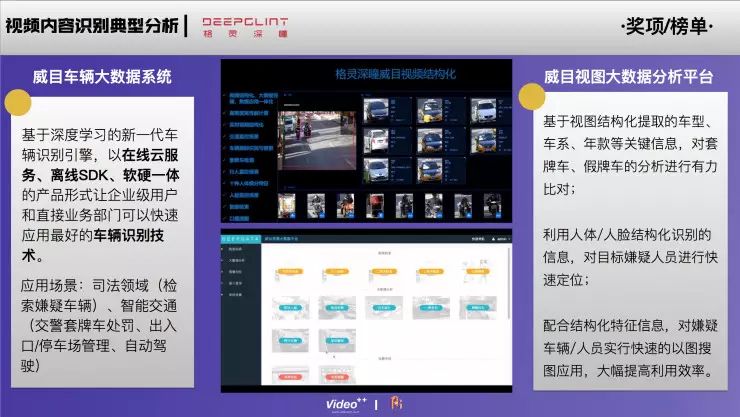Image resolution: width=740 pixels, height=417 pixels.
Task: Select the first person thumbnail in the bottom strip
Action: 286,206
